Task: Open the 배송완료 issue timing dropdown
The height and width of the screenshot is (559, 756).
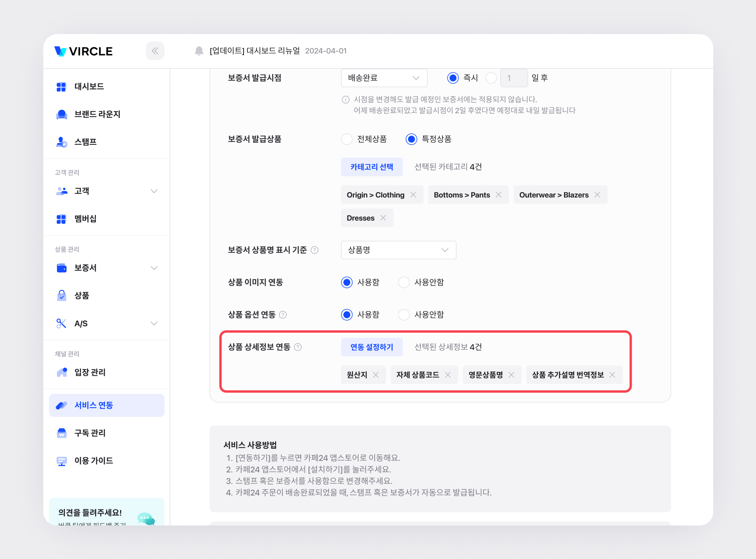Action: pyautogui.click(x=384, y=78)
